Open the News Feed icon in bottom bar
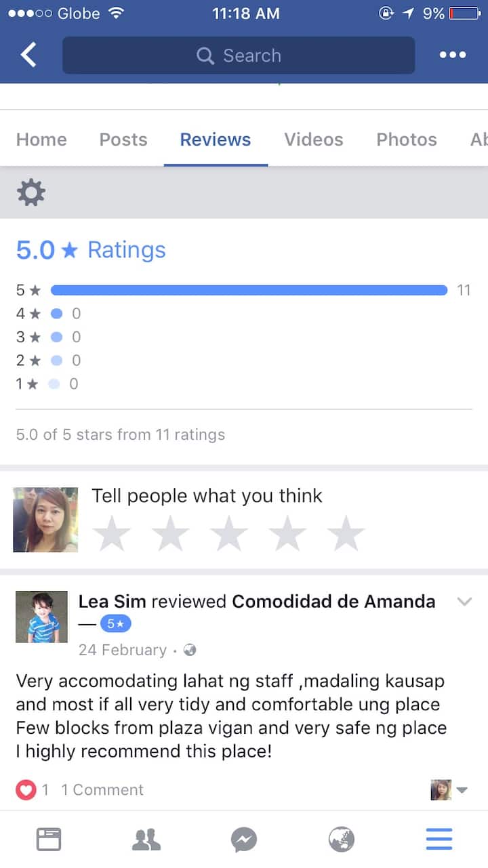This screenshot has height=868, width=488. (49, 840)
